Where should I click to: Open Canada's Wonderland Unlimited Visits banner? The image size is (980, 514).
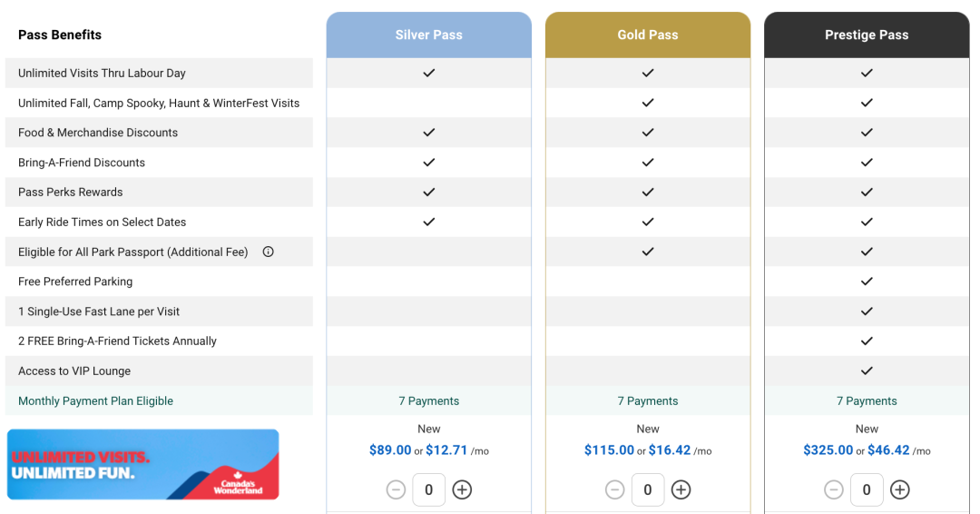coord(143,464)
